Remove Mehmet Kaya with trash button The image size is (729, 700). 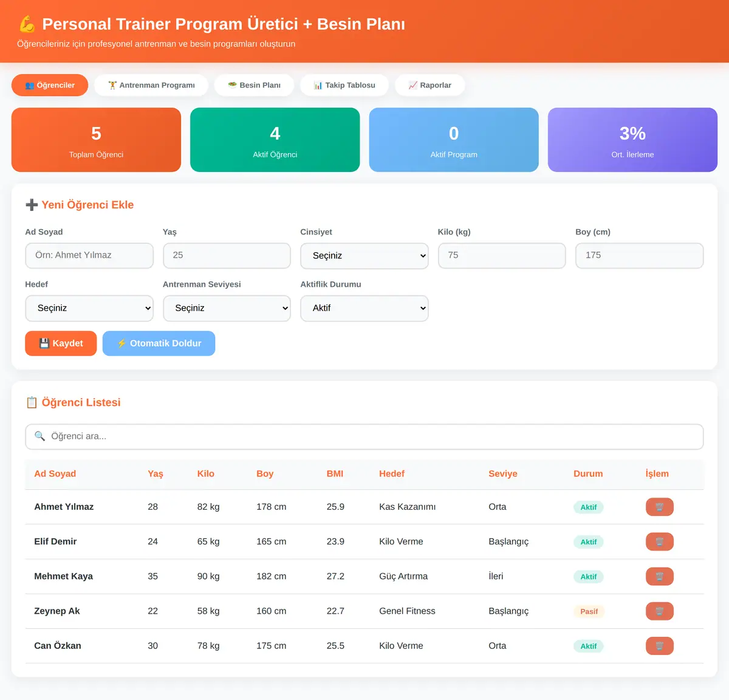click(x=659, y=576)
